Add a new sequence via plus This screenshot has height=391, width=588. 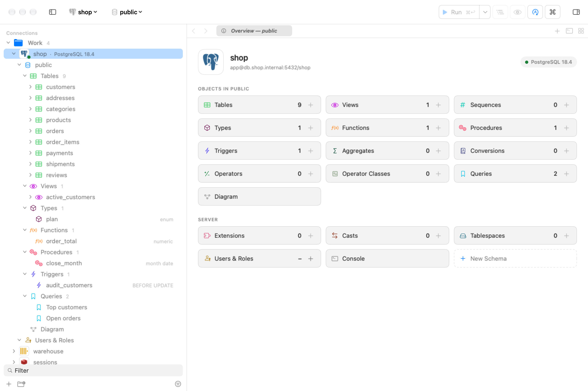point(567,105)
